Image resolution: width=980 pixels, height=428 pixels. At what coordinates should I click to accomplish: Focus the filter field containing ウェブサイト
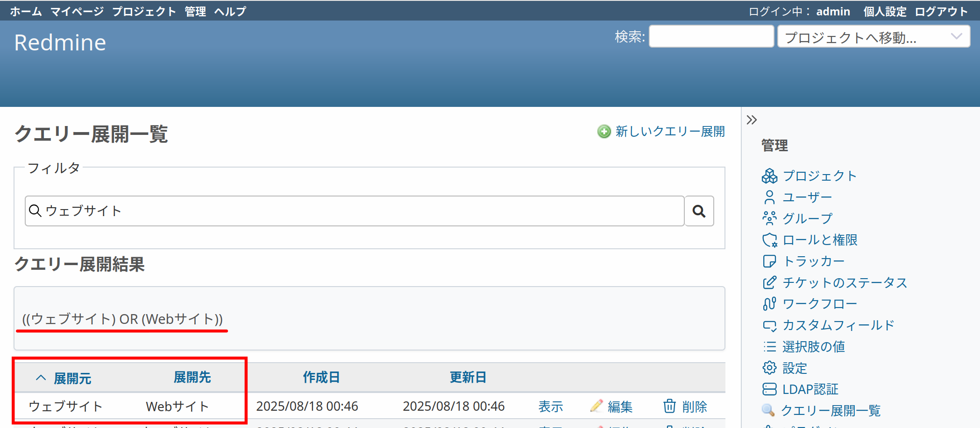click(355, 211)
